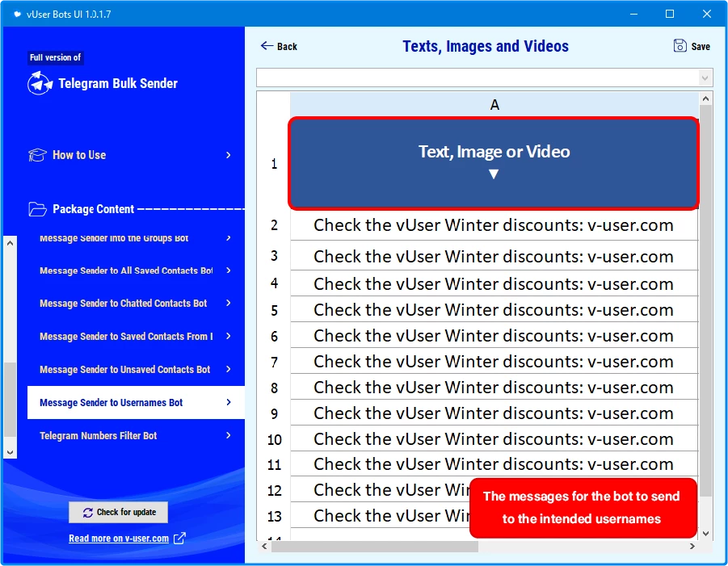This screenshot has height=566, width=728.
Task: Select the message cell in row 8
Action: pyautogui.click(x=494, y=387)
